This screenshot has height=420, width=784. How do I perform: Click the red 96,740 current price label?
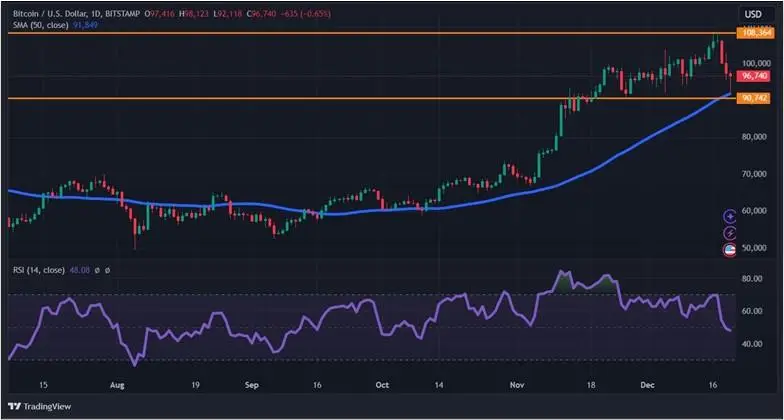point(754,76)
